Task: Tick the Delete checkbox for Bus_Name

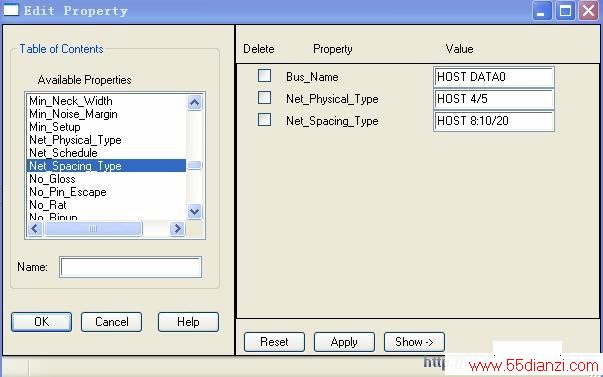Action: (x=264, y=76)
